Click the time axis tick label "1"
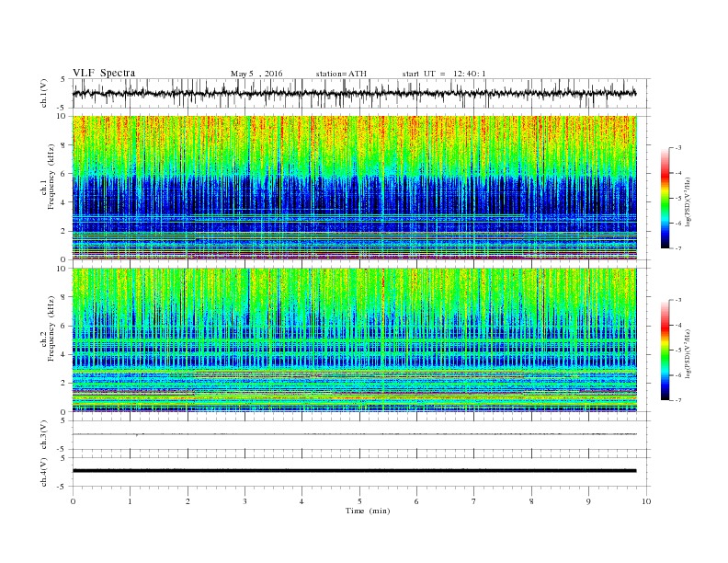 130,501
